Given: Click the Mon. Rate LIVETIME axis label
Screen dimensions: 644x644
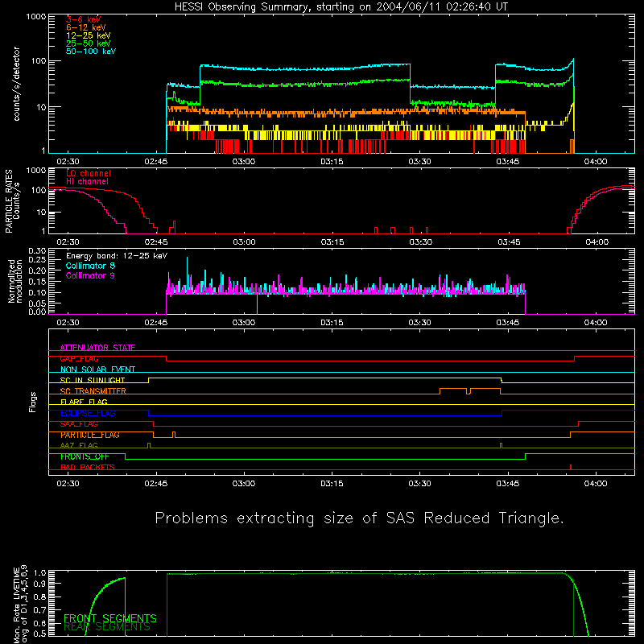Looking at the screenshot, I should tap(19, 604).
